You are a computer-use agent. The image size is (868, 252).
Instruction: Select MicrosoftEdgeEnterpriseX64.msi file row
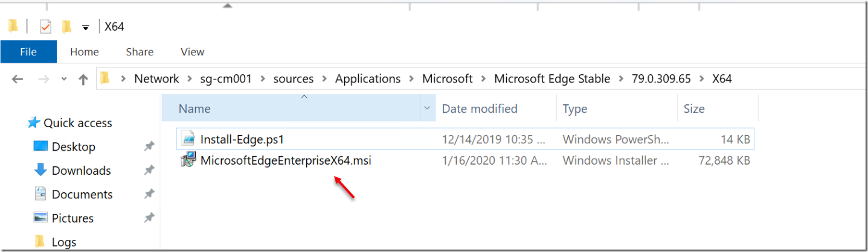[x=465, y=160]
